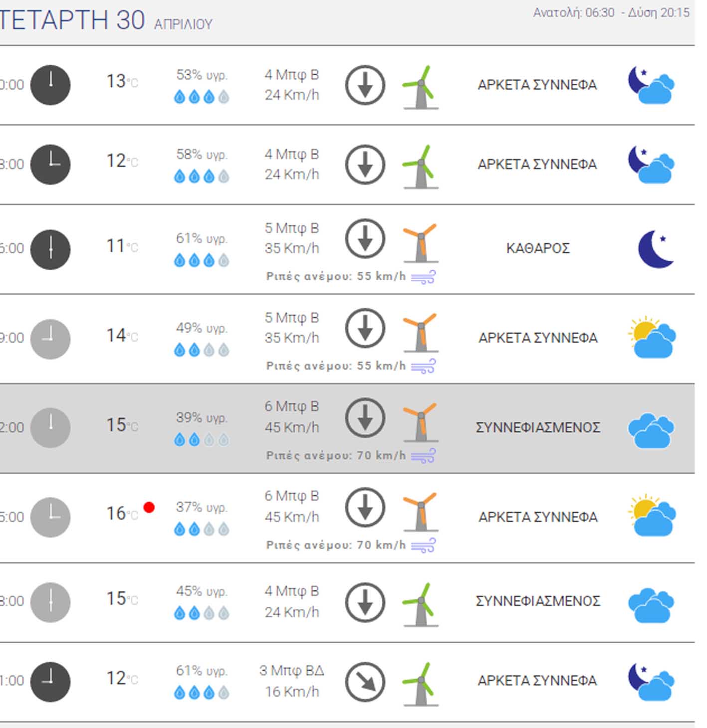
Task: Click the wind gust icon after 70 km/h in the 16°C row
Action: [423, 545]
